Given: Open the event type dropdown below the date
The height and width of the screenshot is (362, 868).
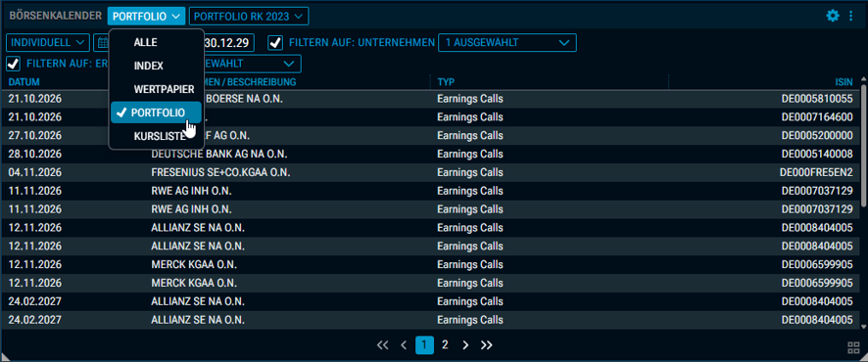Looking at the screenshot, I should (x=252, y=64).
